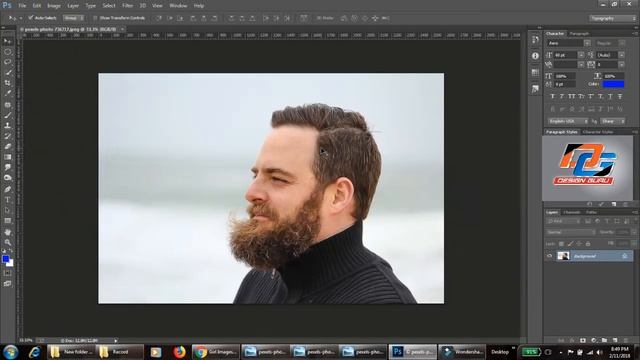Screen dimensions: 640x360
Task: Switch to the Channels tab
Action: [x=571, y=212]
